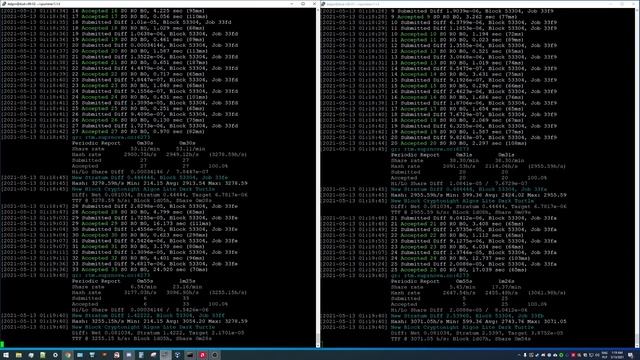Click "New Stratum Diff 1.4222" line in left terminal
The height and width of the screenshot is (360, 640).
tap(148, 316)
